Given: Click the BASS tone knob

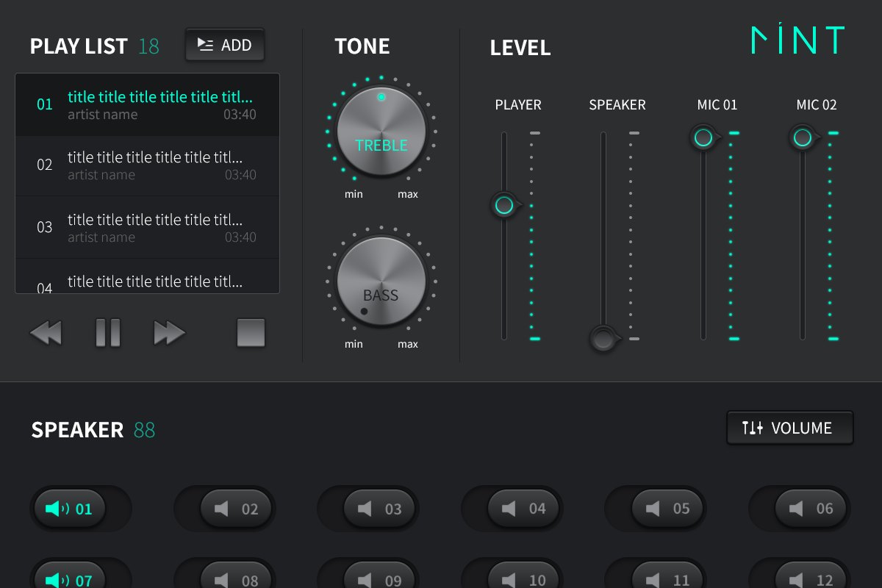Looking at the screenshot, I should click(x=381, y=282).
